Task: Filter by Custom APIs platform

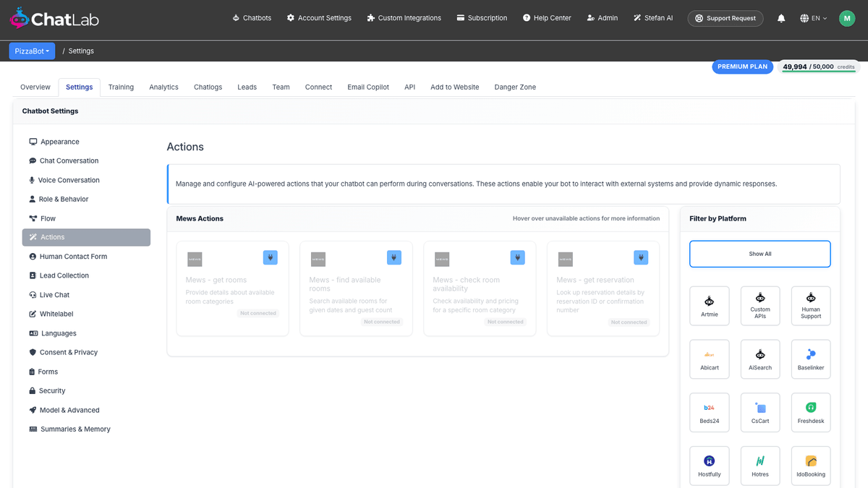Action: [760, 306]
